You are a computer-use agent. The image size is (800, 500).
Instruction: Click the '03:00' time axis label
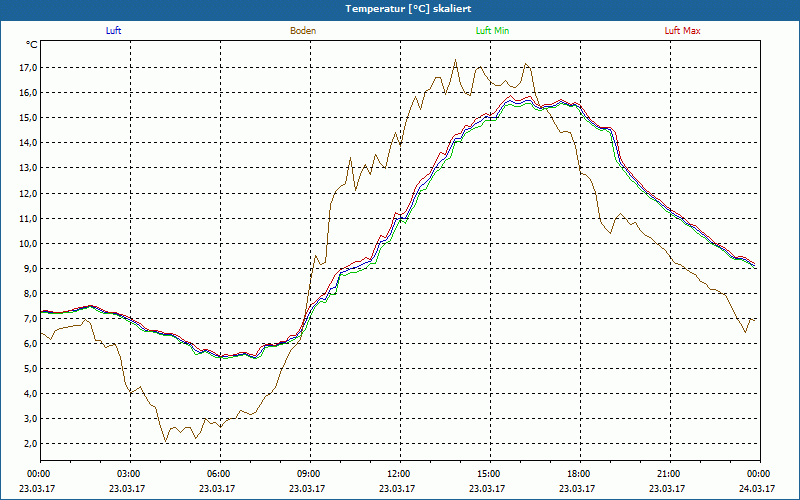coord(131,474)
